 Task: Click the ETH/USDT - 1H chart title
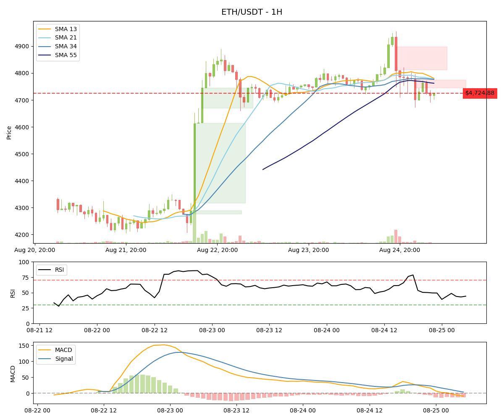tap(252, 12)
